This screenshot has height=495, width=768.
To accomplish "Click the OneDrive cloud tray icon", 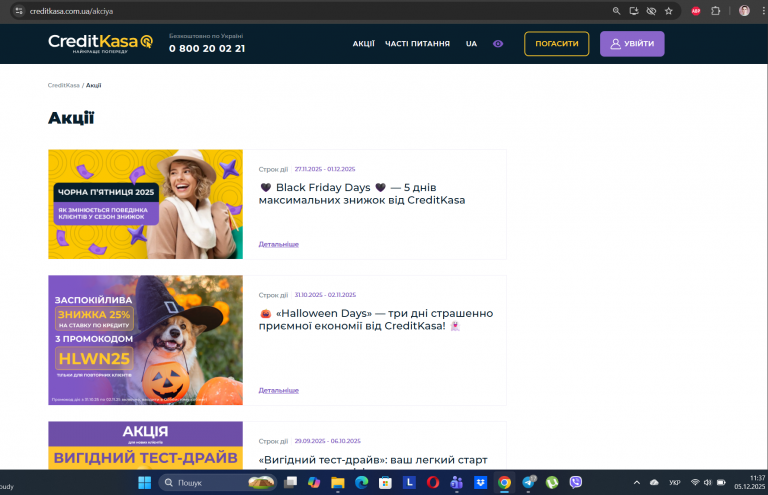I will (654, 483).
